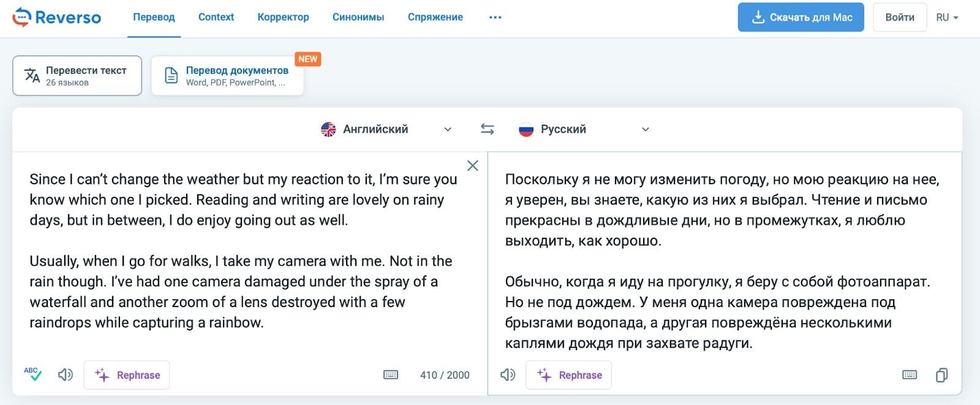
Task: Click the ABC spell check icon
Action: pos(32,374)
